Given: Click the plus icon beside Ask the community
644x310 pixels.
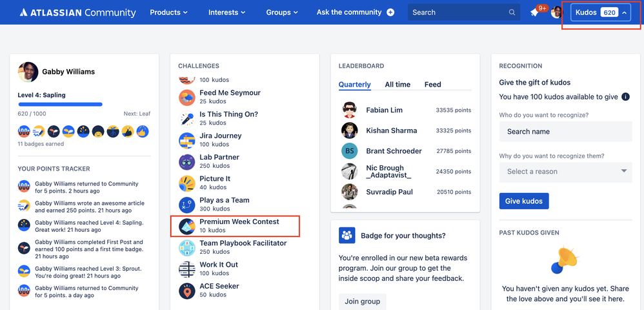Looking at the screenshot, I should tap(390, 12).
